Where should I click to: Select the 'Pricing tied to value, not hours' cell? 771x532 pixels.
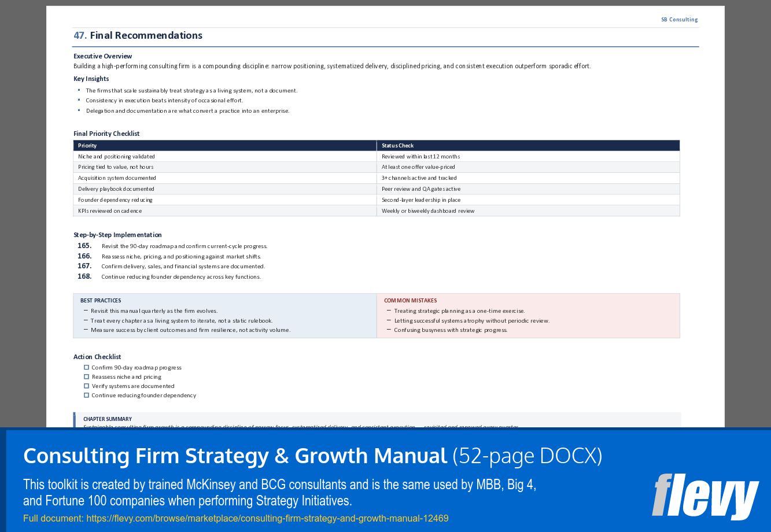tap(225, 167)
